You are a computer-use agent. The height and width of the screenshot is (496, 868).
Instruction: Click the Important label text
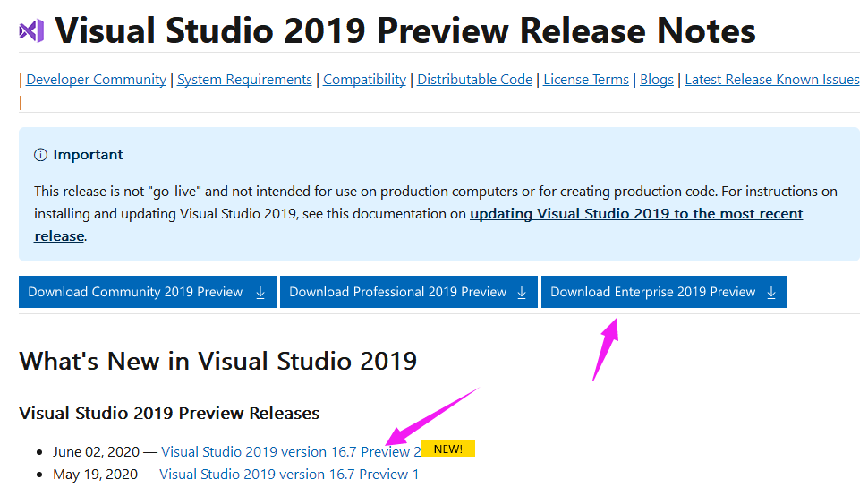point(88,155)
